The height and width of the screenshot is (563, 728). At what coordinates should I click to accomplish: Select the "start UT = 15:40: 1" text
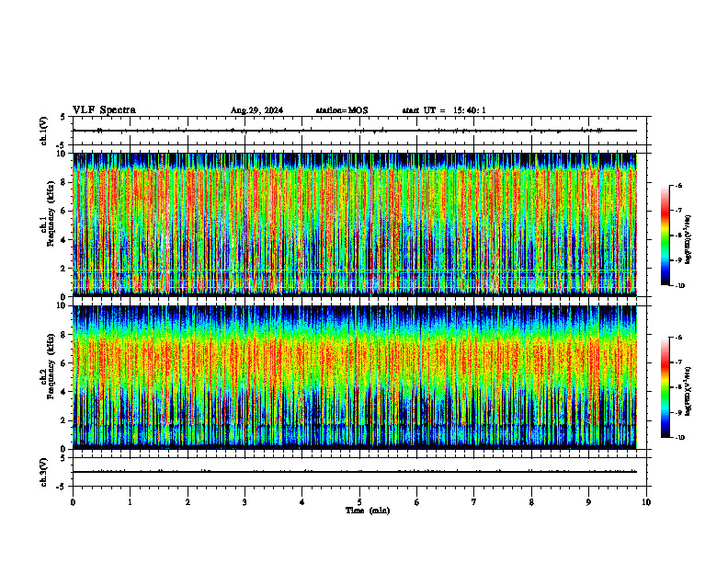tap(444, 110)
